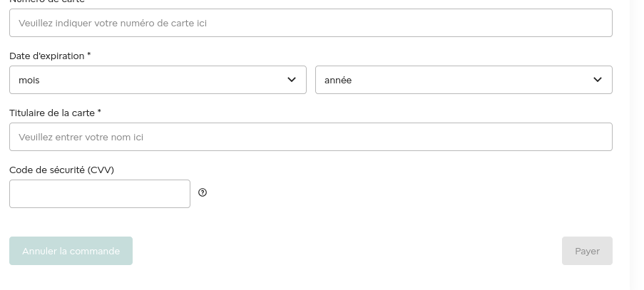Click the placeholder 'Veuillez entrer votre nom ici'
This screenshot has width=644, height=290.
(x=81, y=137)
